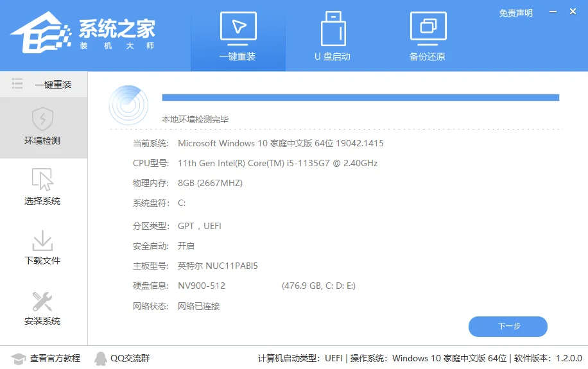Image resolution: width=588 pixels, height=369 pixels.
Task: Click the QQ penguin icon
Action: [x=100, y=359]
